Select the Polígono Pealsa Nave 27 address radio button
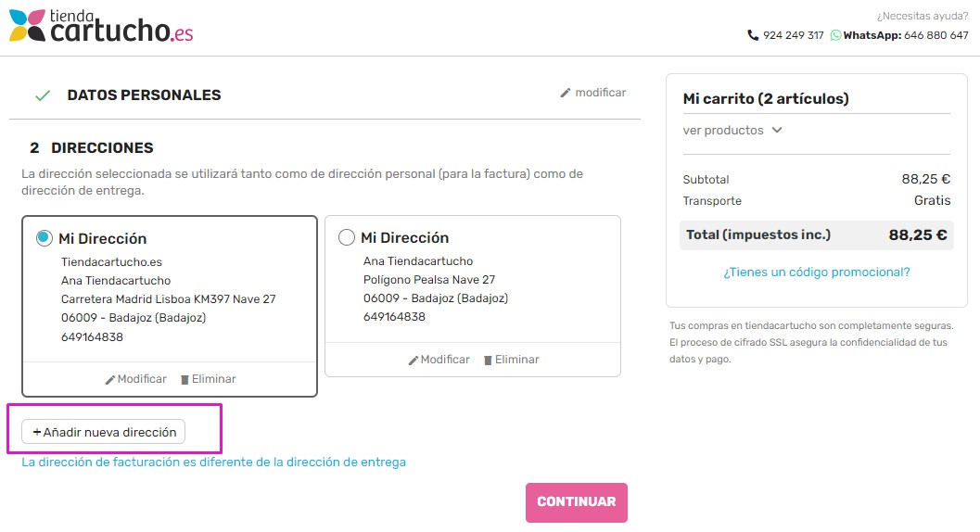The height and width of the screenshot is (532, 980). tap(346, 237)
